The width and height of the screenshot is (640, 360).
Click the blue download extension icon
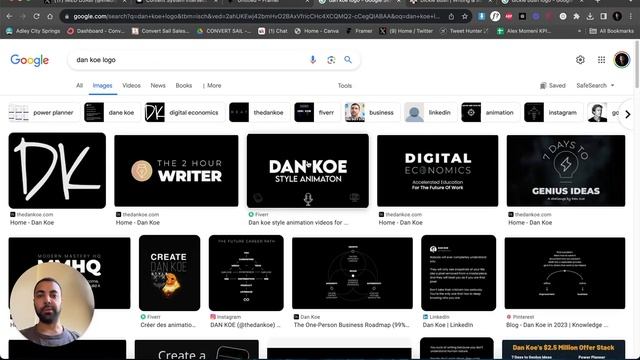(482, 16)
